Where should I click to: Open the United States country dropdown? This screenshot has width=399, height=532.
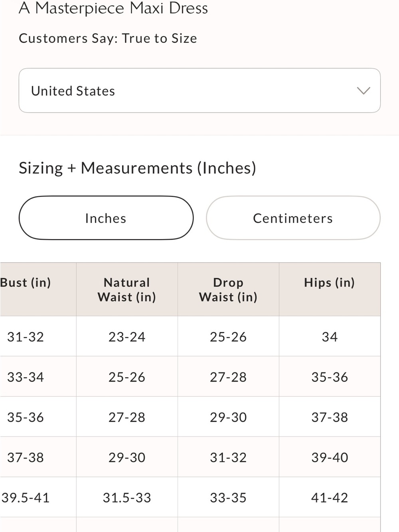pyautogui.click(x=199, y=91)
